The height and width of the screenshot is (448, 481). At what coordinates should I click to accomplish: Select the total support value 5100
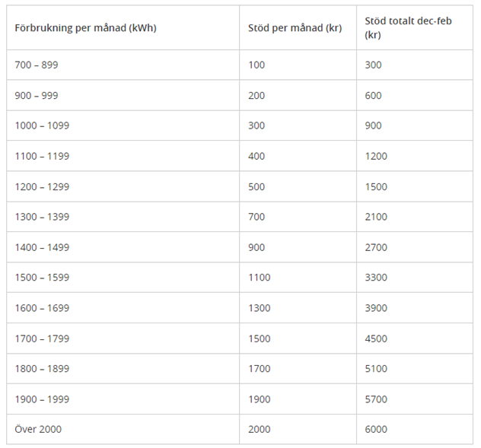(x=376, y=369)
